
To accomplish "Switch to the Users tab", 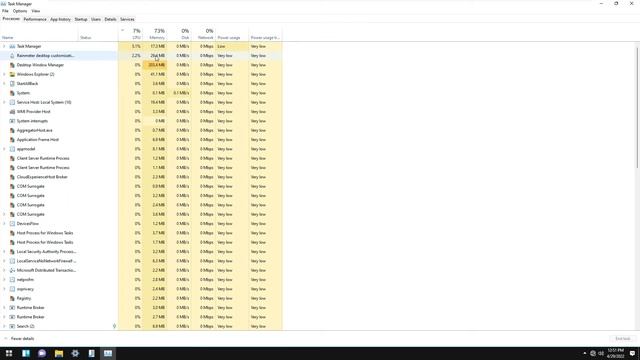I will click(x=96, y=19).
